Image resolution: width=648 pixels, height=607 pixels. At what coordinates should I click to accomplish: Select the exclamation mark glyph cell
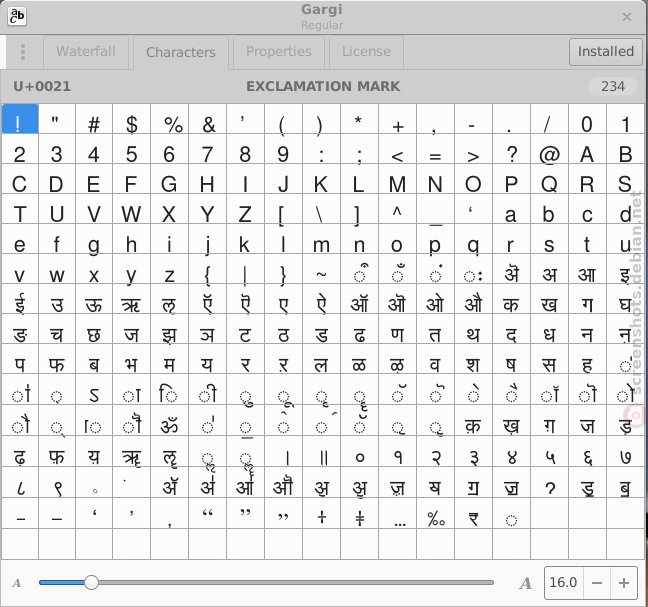[20, 119]
